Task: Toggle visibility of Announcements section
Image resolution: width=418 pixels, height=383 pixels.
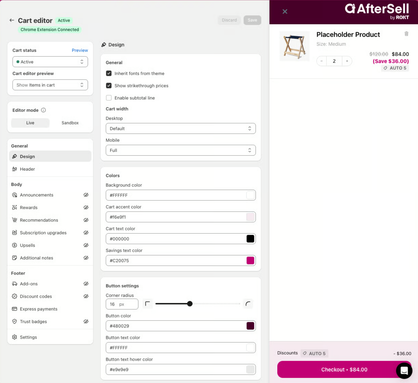Action: tap(86, 195)
